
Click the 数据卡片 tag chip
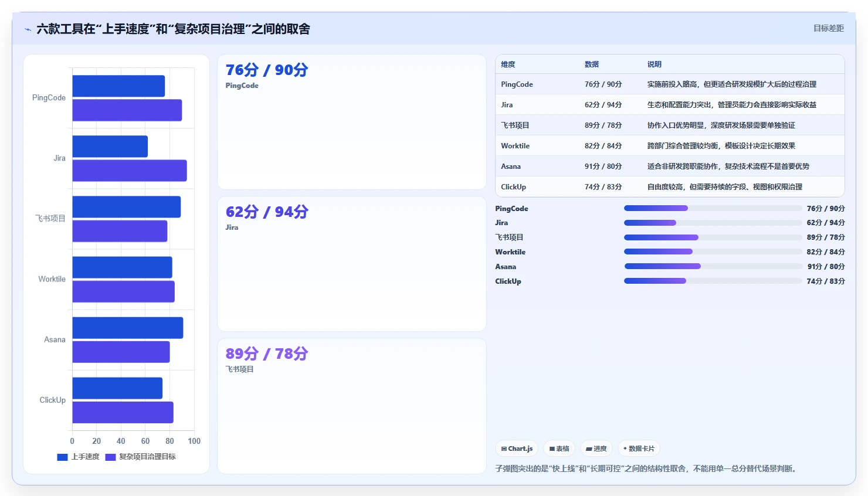[x=639, y=449]
